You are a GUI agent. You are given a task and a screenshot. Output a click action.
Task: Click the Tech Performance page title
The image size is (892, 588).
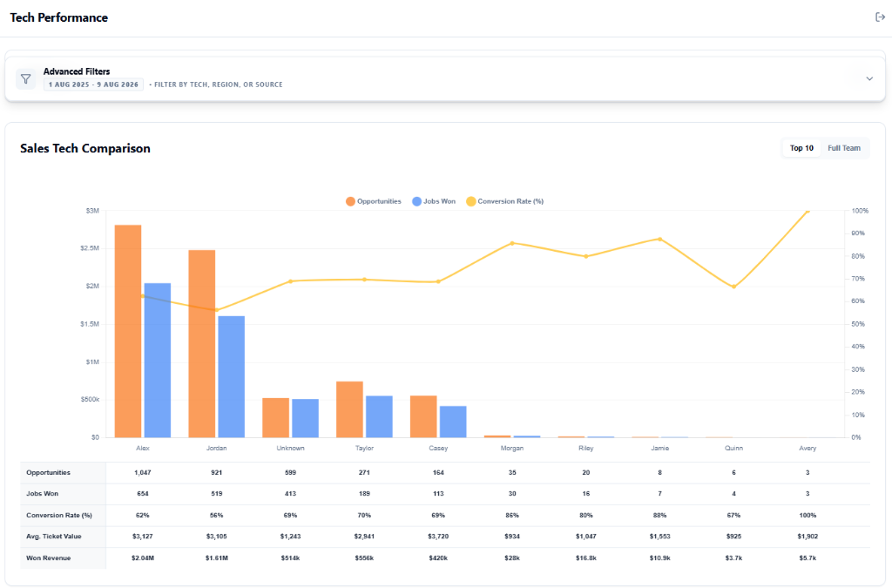tap(59, 17)
